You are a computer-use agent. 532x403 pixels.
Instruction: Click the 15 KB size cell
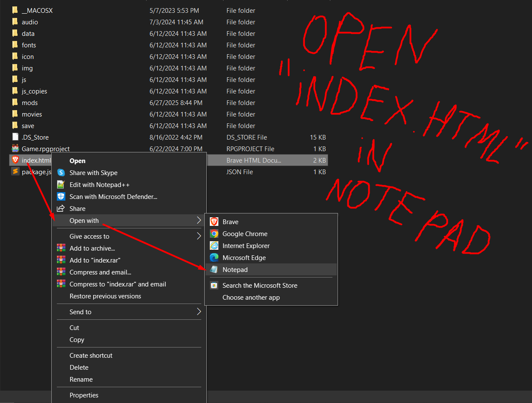click(x=318, y=137)
